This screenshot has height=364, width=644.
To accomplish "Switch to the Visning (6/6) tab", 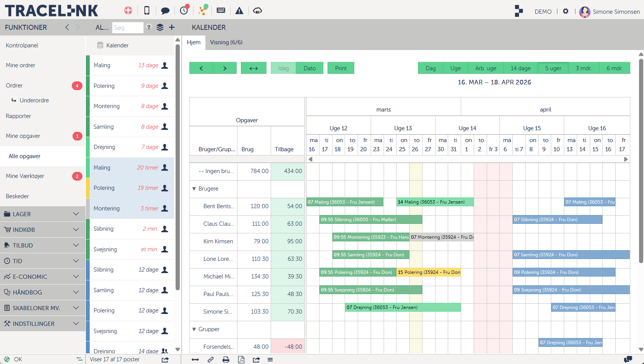I will pyautogui.click(x=226, y=42).
